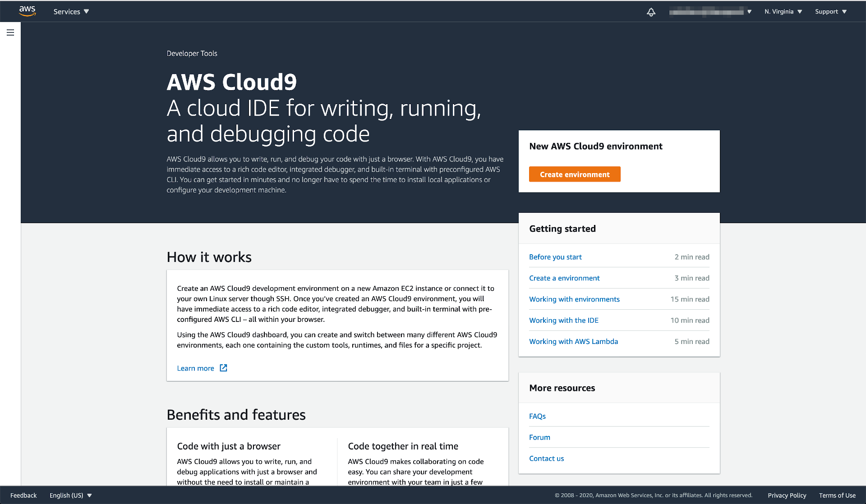The image size is (866, 504).
Task: Click the AWS logo icon
Action: pos(27,11)
